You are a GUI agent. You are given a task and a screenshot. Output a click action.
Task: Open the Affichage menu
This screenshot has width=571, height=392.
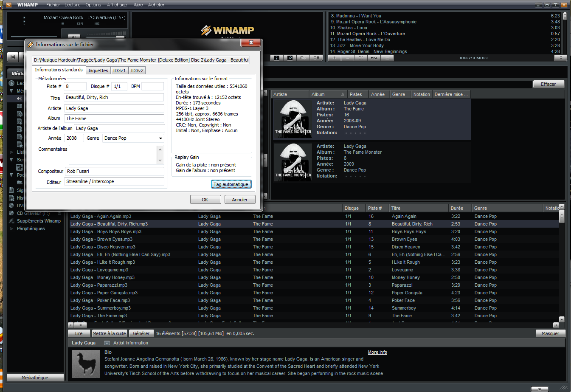[117, 5]
